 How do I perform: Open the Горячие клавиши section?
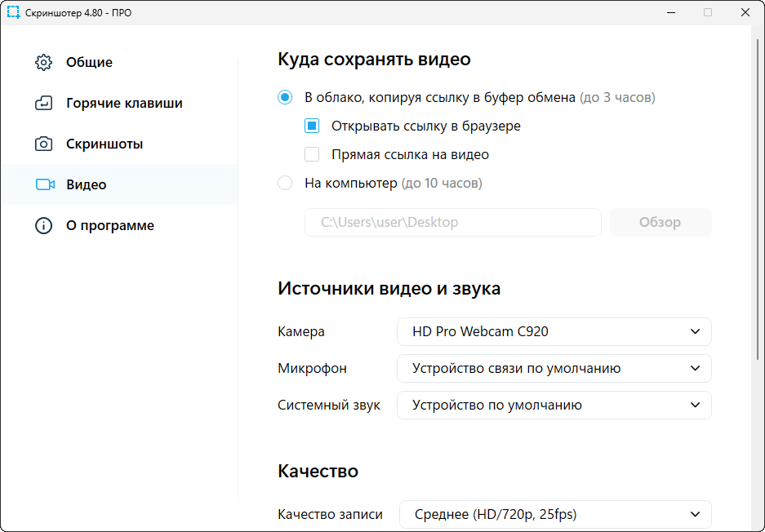[119, 104]
